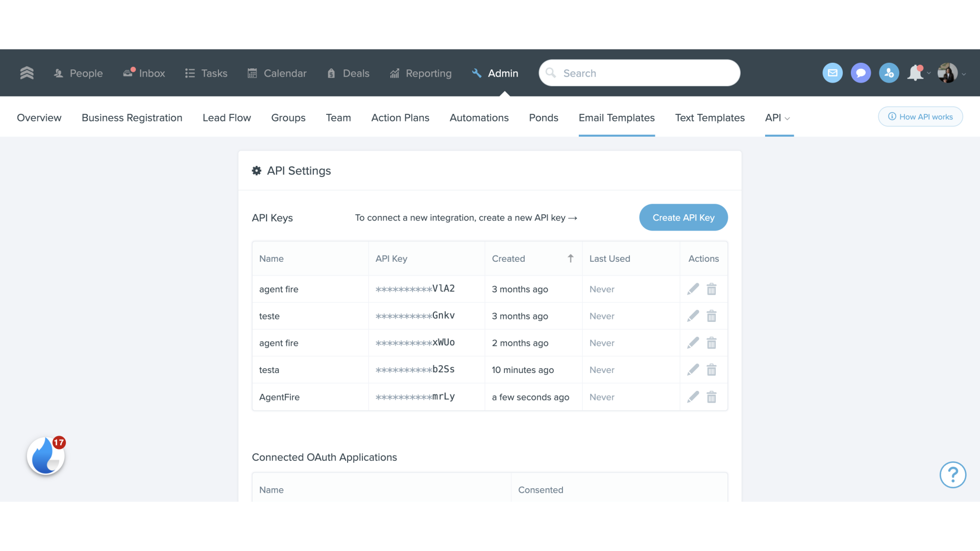Open the flame widget with 17 badge
Screen dimensions: 980x551
click(46, 456)
